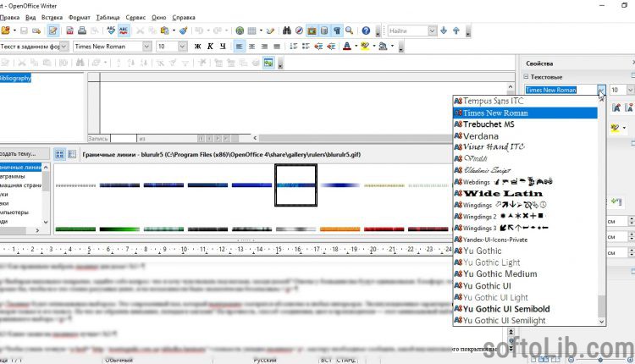Viewport: 635px width, 364px height.
Task: Click the Save document icon
Action: pyautogui.click(x=24, y=30)
